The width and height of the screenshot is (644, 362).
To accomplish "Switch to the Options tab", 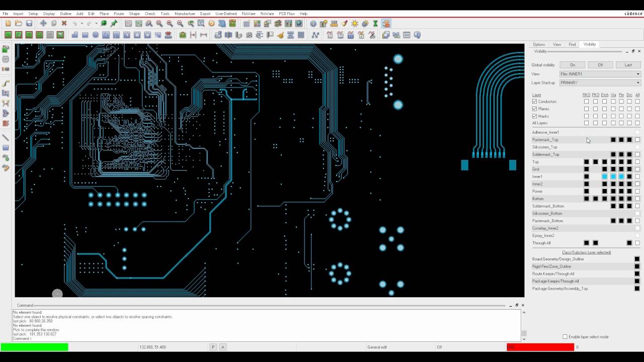I will coord(539,44).
